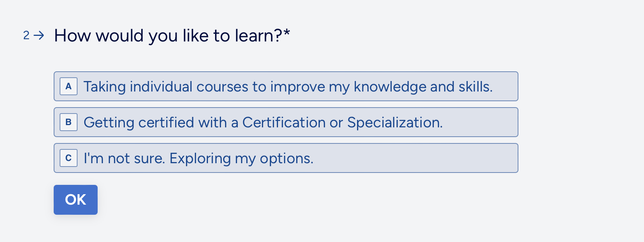Click the letter B key badge
Screen dimensions: 644x242
(69, 122)
